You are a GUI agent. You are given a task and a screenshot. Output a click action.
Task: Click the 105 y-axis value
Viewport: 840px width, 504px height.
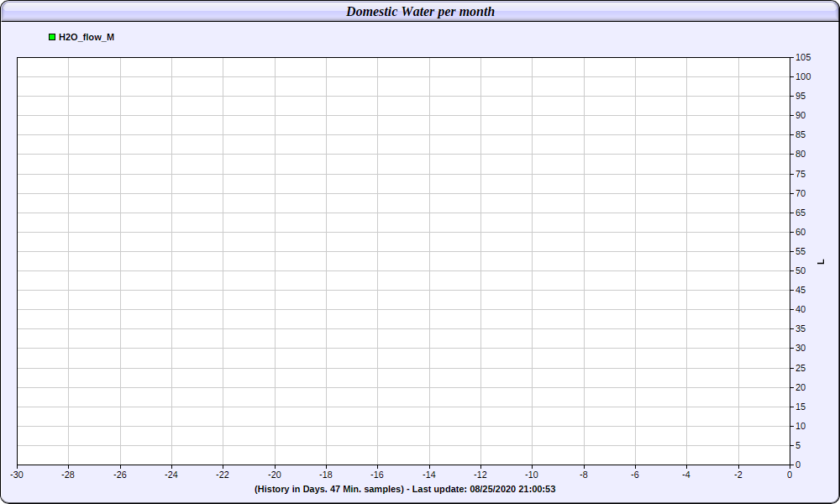tap(803, 57)
